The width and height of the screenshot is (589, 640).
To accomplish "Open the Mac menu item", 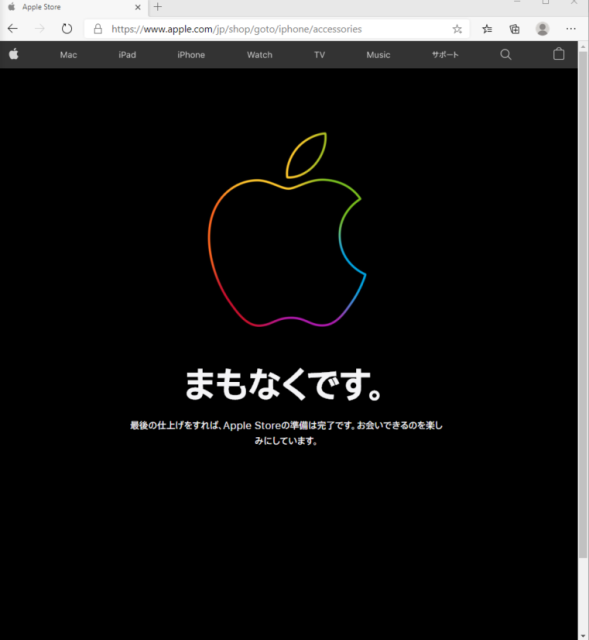I will tap(68, 55).
